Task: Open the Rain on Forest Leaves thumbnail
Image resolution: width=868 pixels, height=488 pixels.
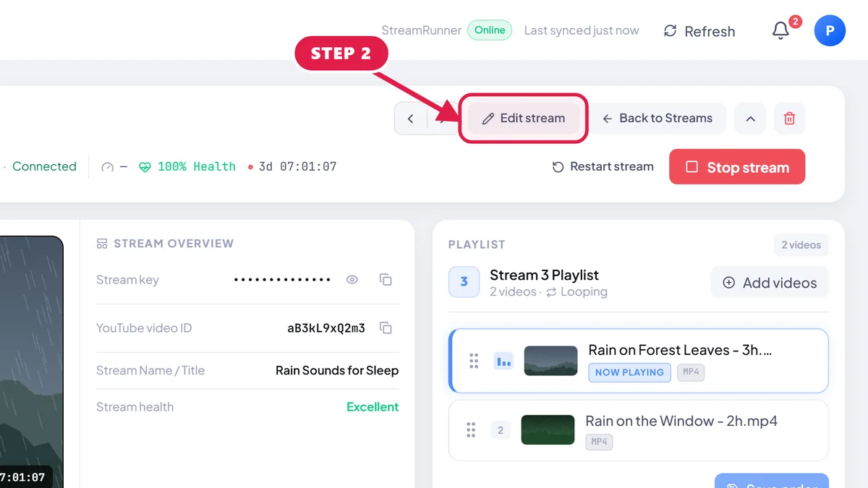Action: (x=551, y=361)
